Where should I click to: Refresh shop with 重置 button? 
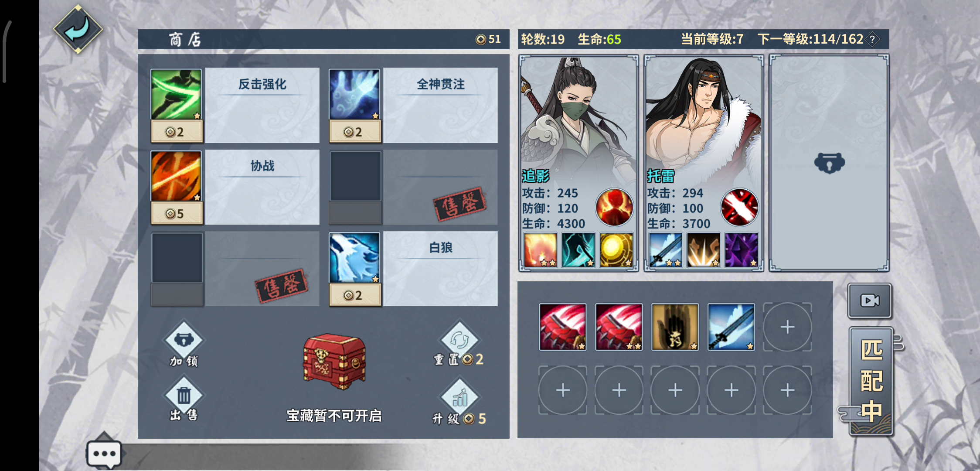pos(459,345)
